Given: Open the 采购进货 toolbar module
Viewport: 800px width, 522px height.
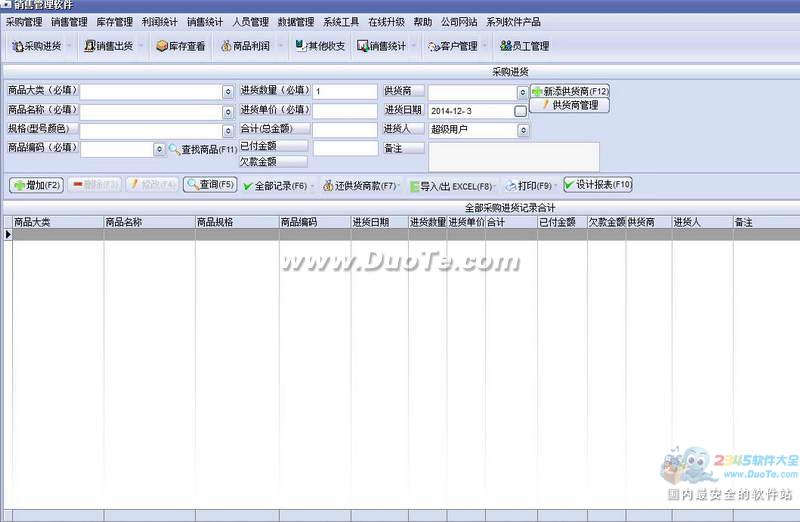Looking at the screenshot, I should tap(37, 46).
